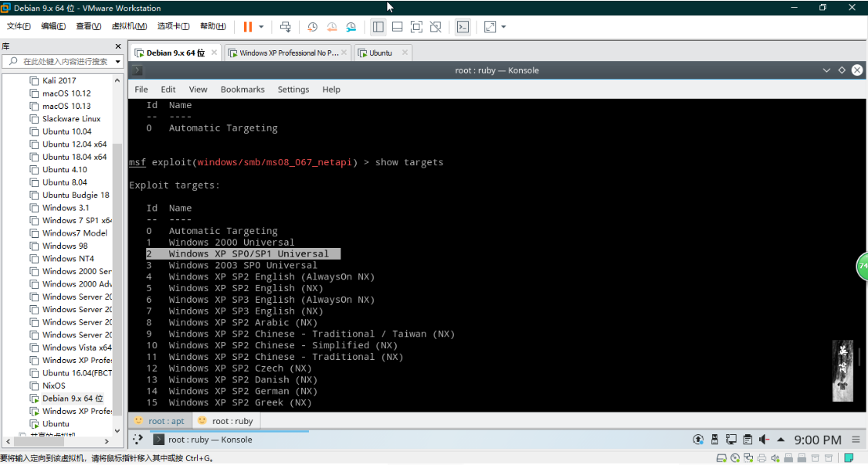Image resolution: width=868 pixels, height=465 pixels.
Task: Click the console view toolbar icon
Action: point(463,26)
